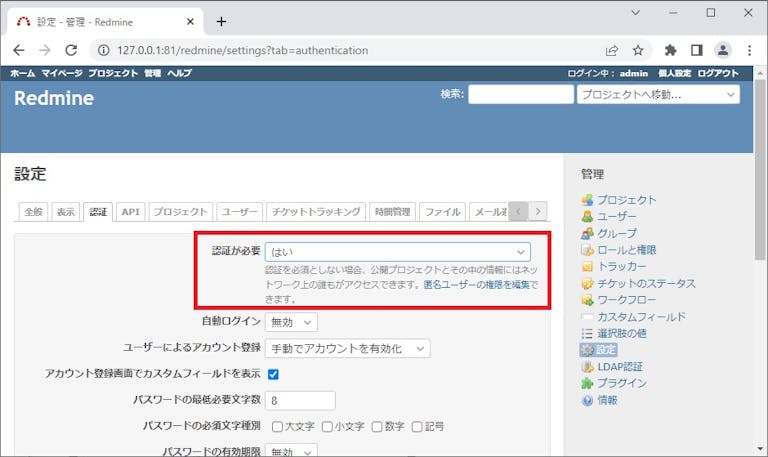Open the browser side panel icon
Image resolution: width=768 pixels, height=457 pixels.
[x=696, y=50]
